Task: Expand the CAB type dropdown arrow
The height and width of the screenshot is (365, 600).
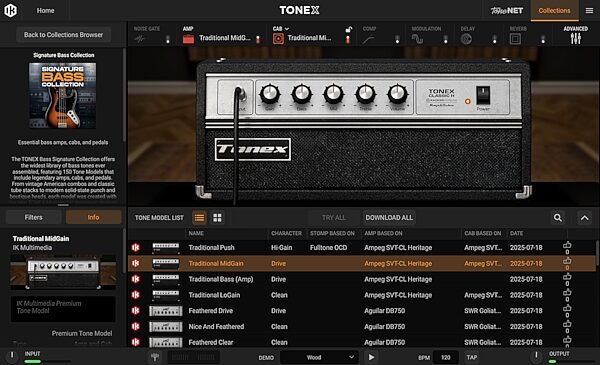Action: pos(287,29)
